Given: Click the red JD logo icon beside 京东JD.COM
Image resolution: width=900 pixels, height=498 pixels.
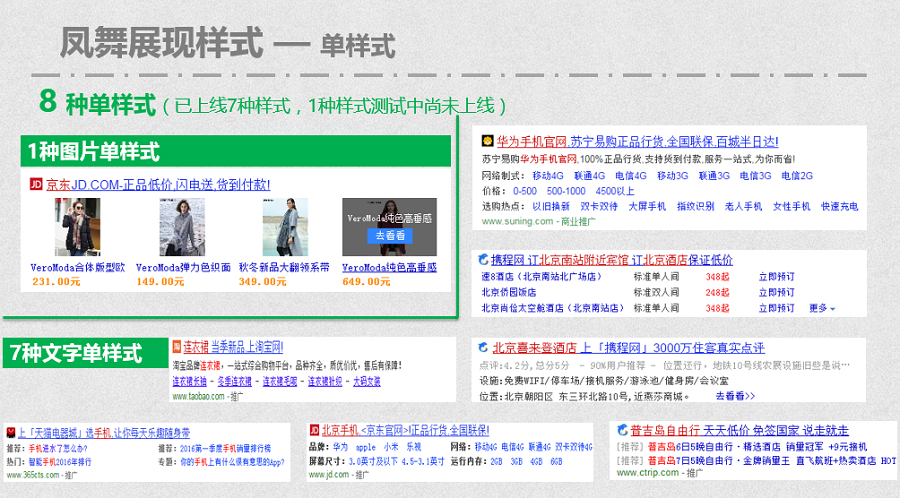Looking at the screenshot, I should [x=36, y=184].
